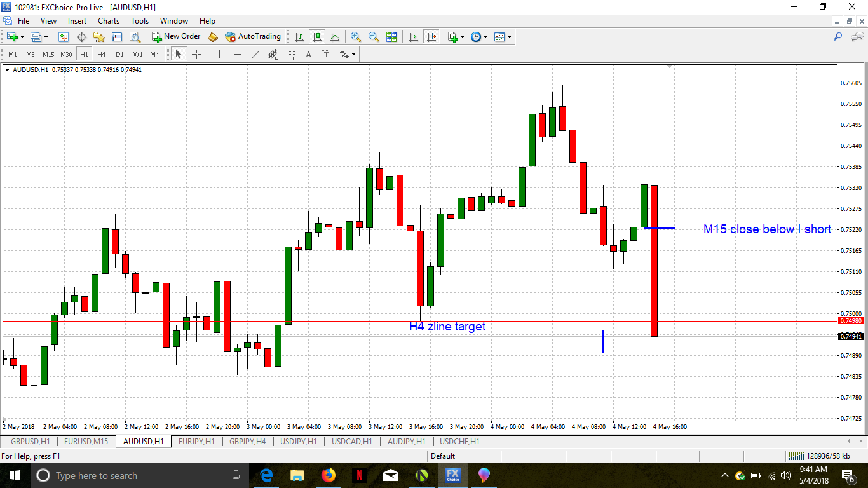This screenshot has height=488, width=868.
Task: Open the Charts menu
Action: [x=109, y=21]
